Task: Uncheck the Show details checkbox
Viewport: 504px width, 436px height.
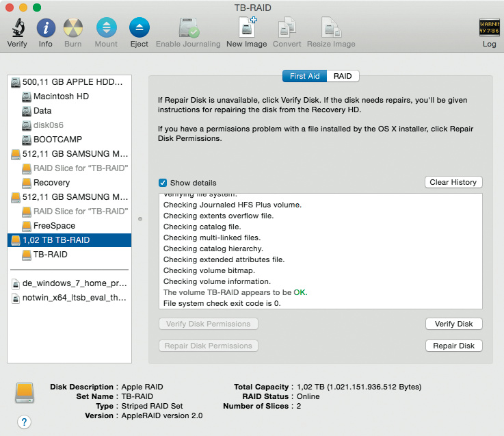Action: pyautogui.click(x=163, y=183)
